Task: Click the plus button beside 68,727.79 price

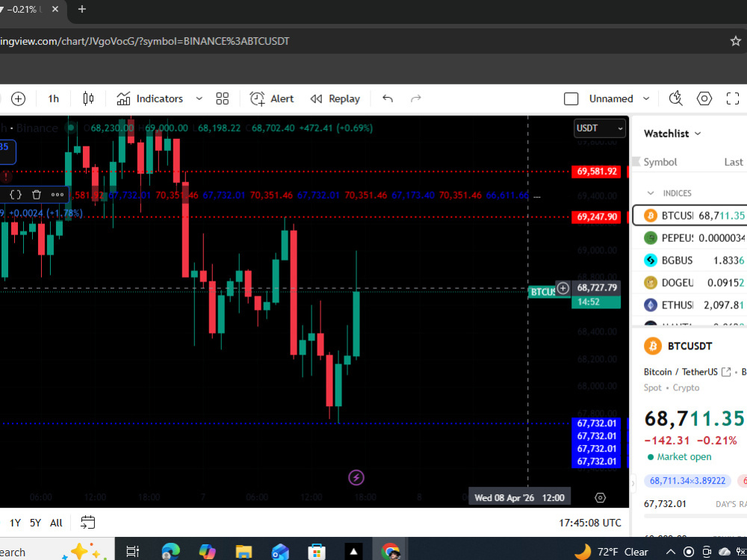Action: pos(563,288)
